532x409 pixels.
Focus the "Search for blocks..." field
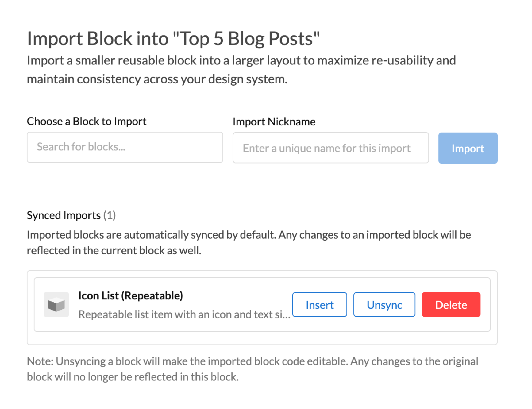[125, 147]
